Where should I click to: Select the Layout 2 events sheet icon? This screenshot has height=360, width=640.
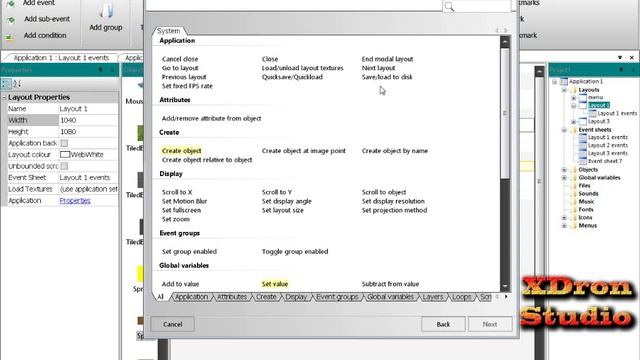click(582, 145)
